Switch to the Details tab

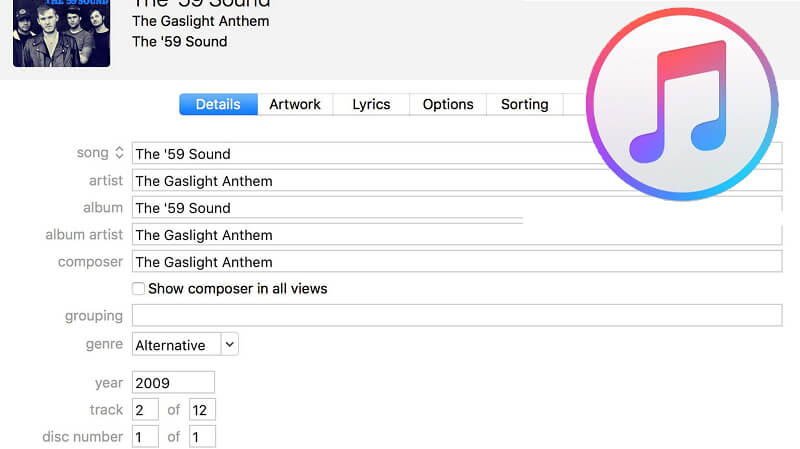click(218, 105)
